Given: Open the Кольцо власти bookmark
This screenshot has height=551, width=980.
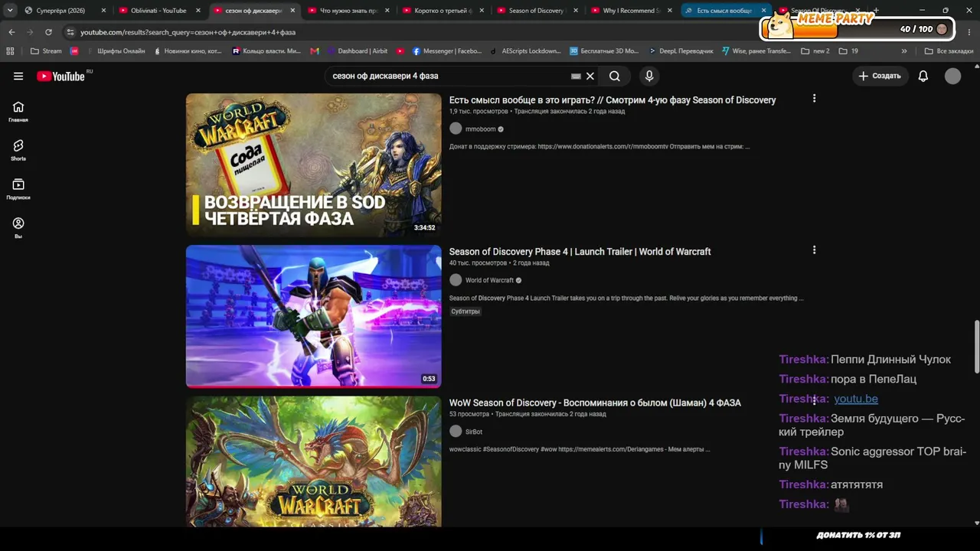Looking at the screenshot, I should pos(266,51).
